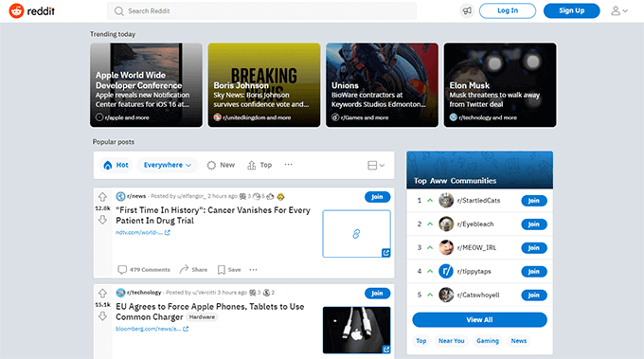
Task: Save the Cancer Vanishes post
Action: [x=229, y=269]
